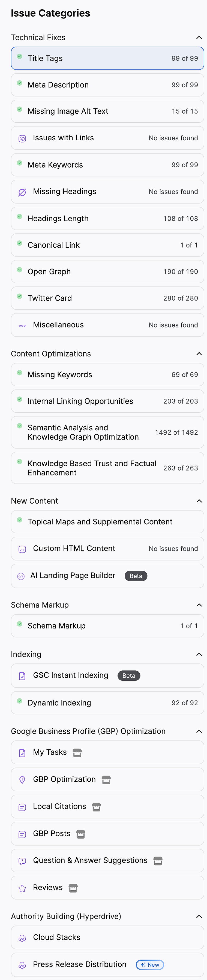Click the Cloud Stacks cloud icon
The height and width of the screenshot is (980, 207).
(22, 938)
